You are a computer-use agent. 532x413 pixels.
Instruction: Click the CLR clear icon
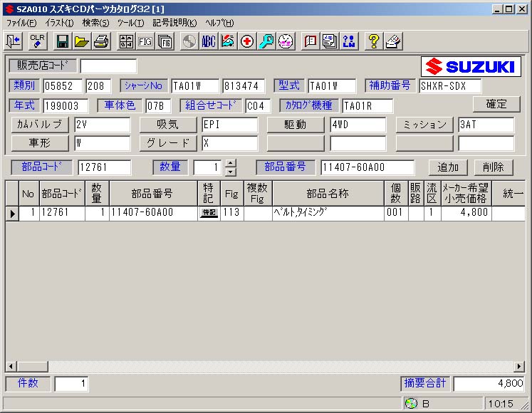point(37,41)
